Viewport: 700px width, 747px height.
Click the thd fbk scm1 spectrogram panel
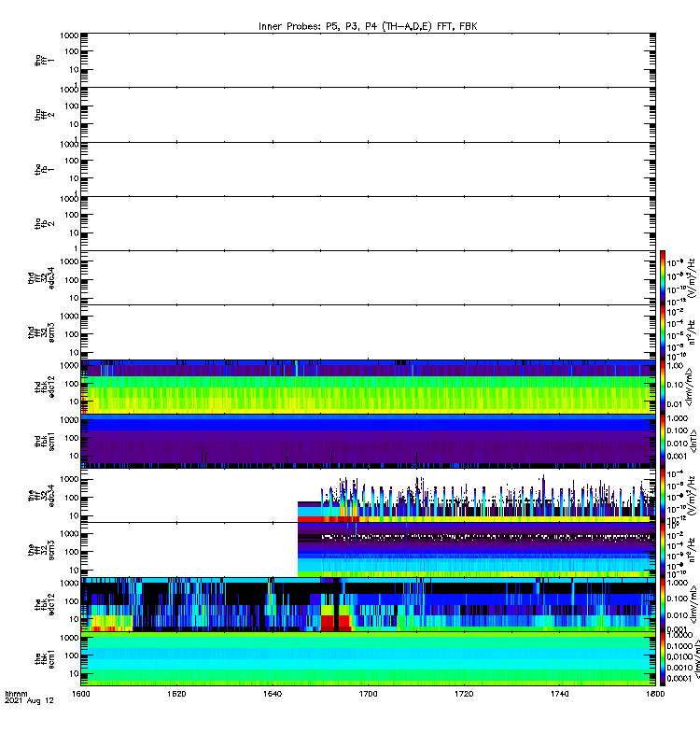point(368,441)
